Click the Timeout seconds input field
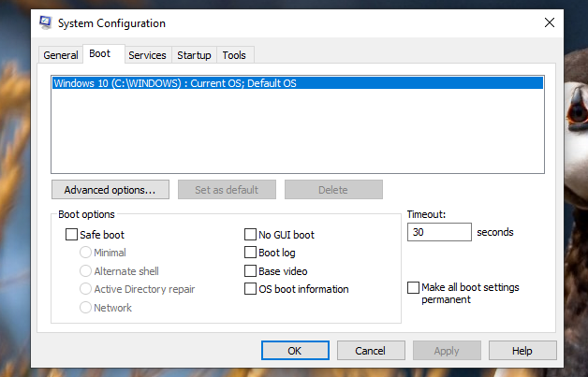 coord(438,232)
